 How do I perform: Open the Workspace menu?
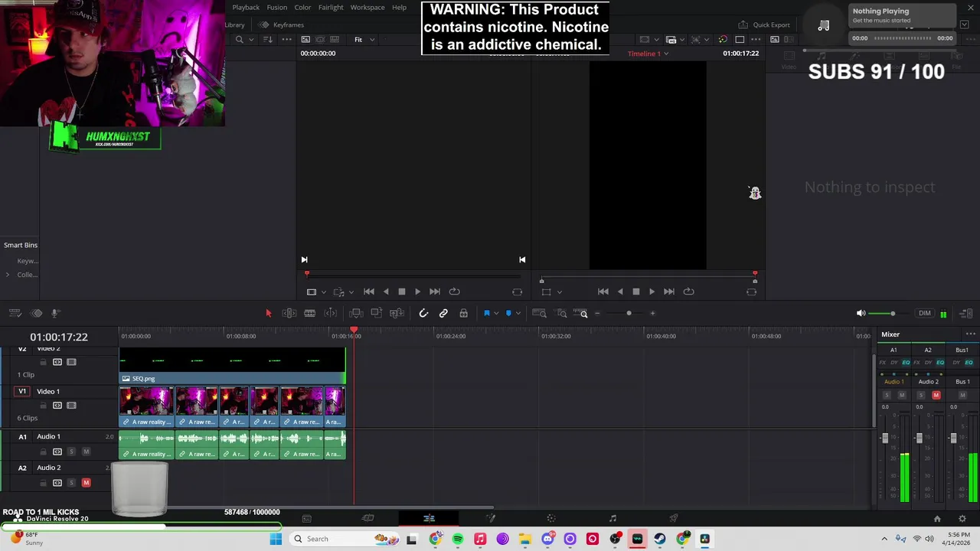[x=367, y=8]
